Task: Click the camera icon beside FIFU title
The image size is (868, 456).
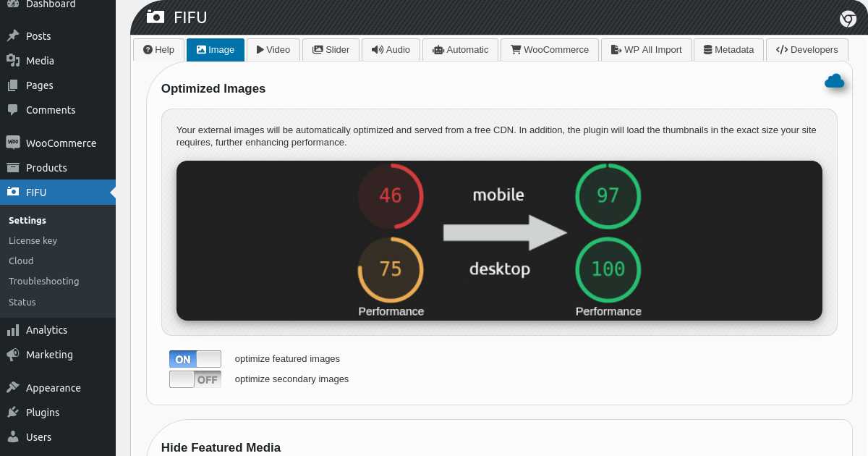Action: 155,17
